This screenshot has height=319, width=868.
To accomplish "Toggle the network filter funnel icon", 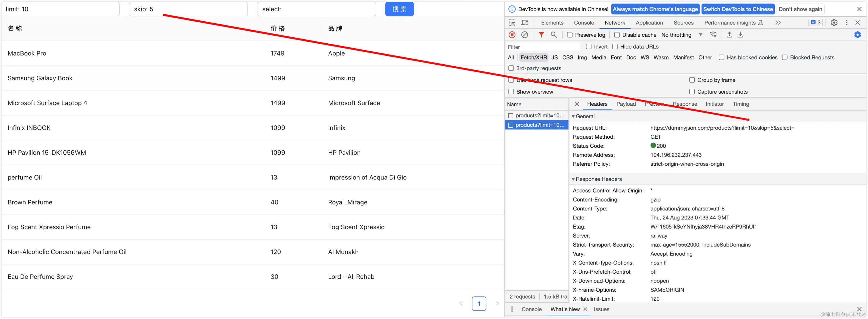I will 541,35.
